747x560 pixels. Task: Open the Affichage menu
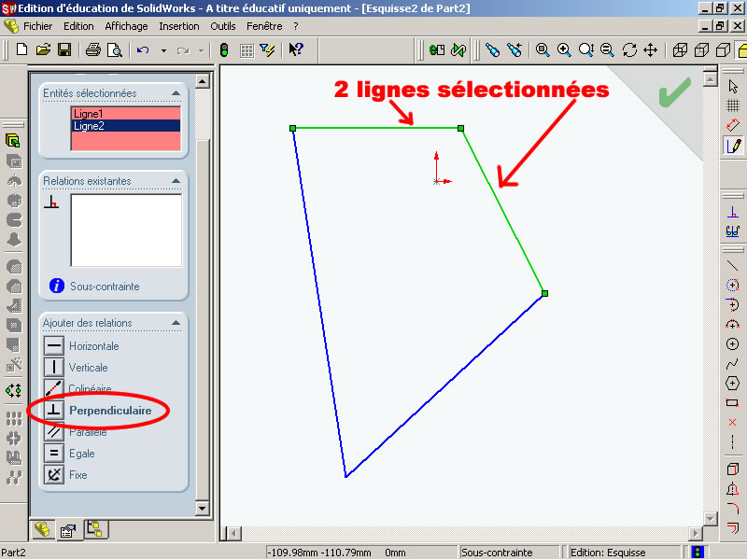(x=126, y=26)
